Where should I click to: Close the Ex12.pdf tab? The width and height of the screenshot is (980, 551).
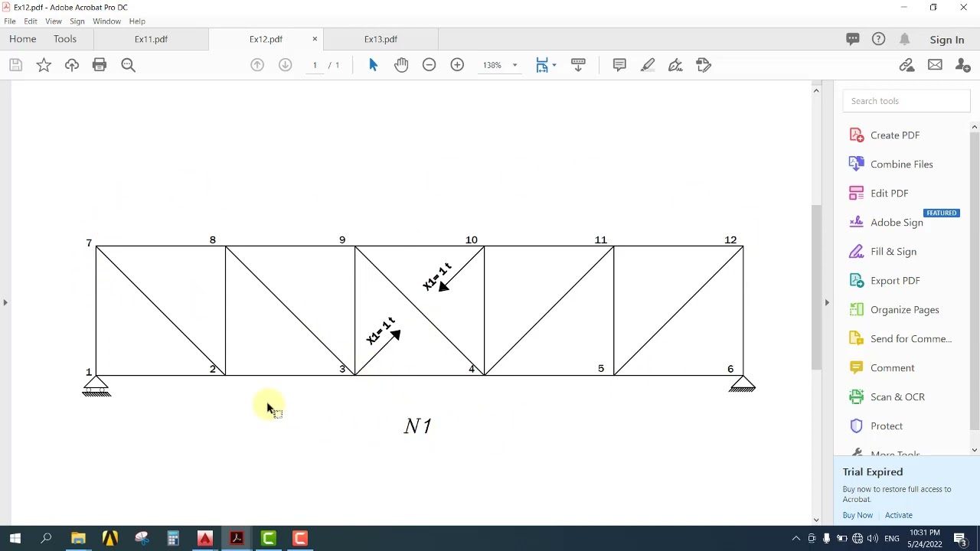point(315,39)
